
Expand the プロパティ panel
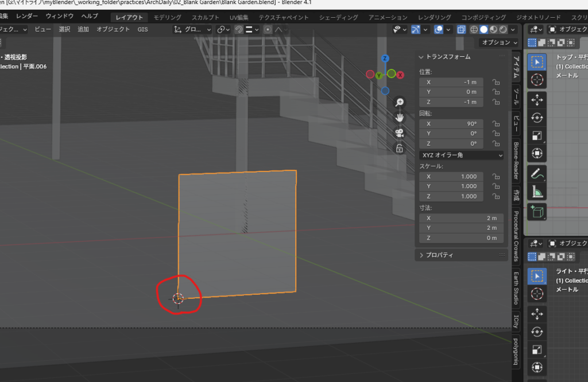(x=440, y=255)
